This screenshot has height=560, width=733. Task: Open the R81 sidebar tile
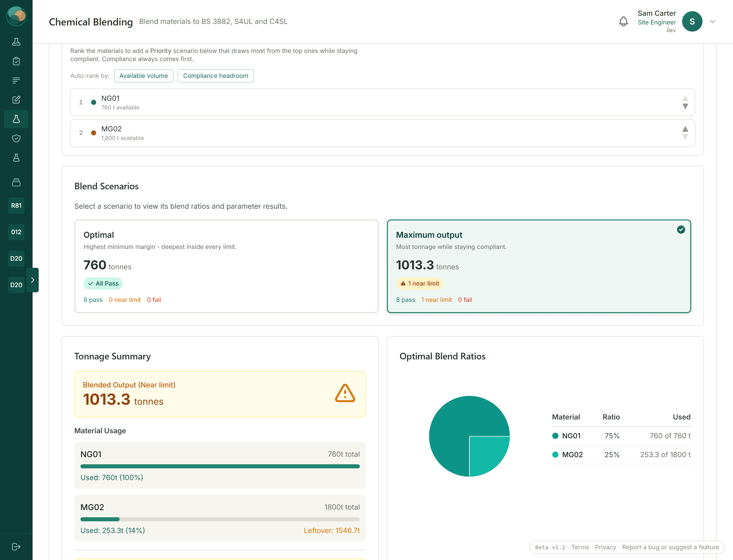(x=16, y=206)
